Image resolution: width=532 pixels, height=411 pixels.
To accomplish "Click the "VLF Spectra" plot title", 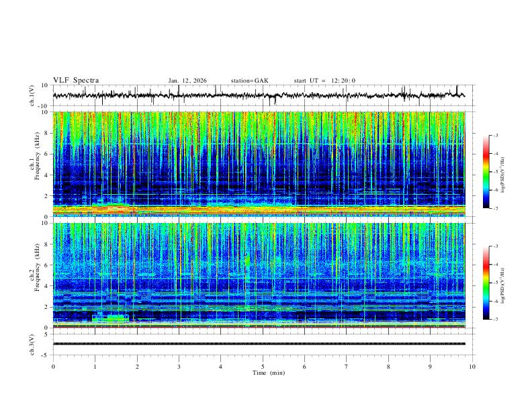I will (x=76, y=81).
